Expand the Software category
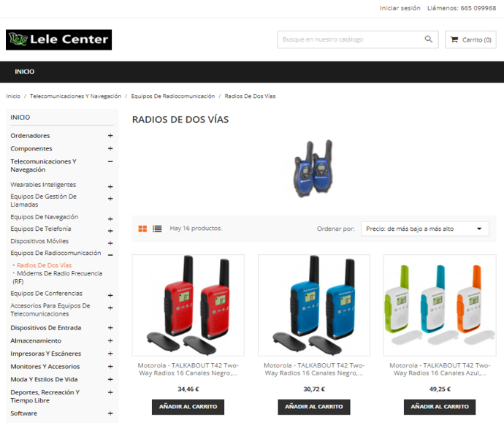504x423 pixels. (110, 414)
